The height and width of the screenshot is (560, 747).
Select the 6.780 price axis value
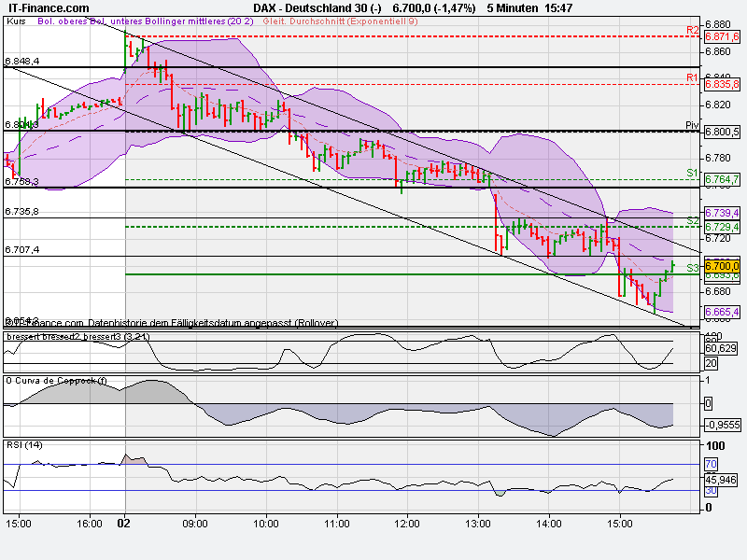(x=717, y=158)
